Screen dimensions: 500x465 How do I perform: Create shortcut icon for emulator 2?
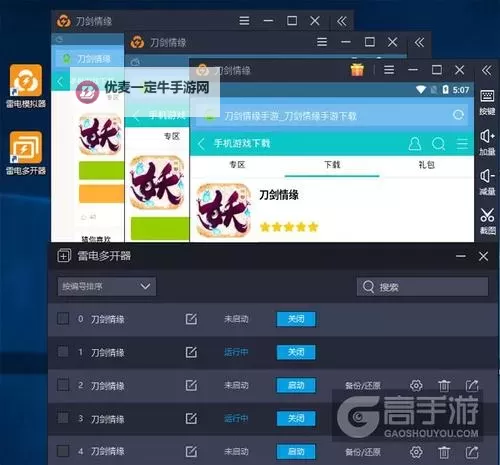[x=472, y=386]
